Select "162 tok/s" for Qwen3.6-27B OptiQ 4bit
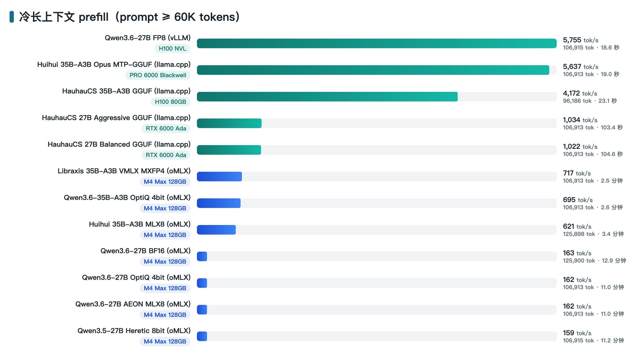The width and height of the screenshot is (644, 352). click(x=577, y=280)
